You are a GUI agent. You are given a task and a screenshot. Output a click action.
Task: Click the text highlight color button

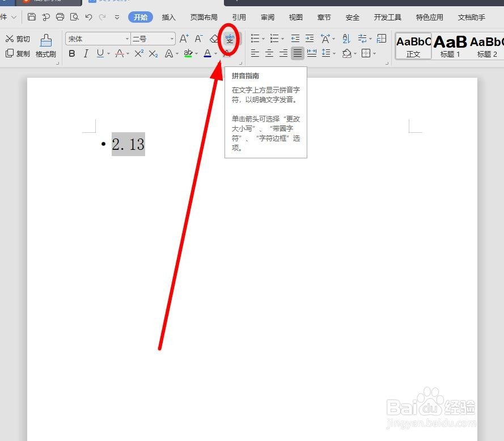click(x=188, y=53)
